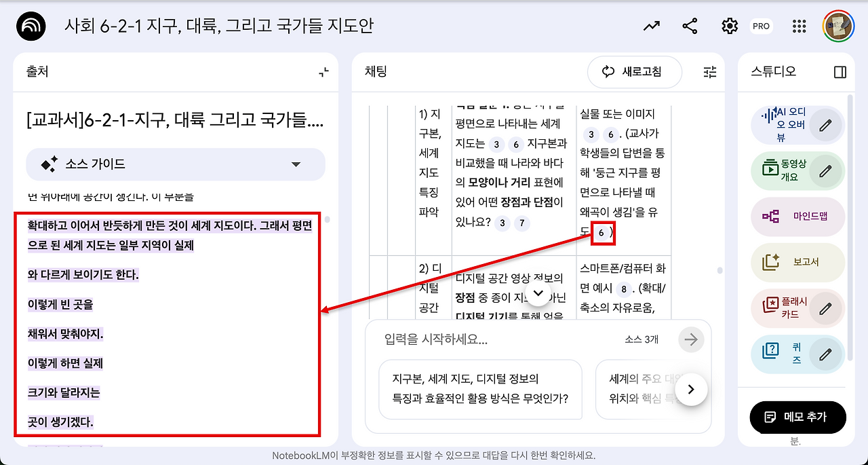Click highlighted text 이렇게 하면 실제
This screenshot has width=868, height=465.
(65, 363)
